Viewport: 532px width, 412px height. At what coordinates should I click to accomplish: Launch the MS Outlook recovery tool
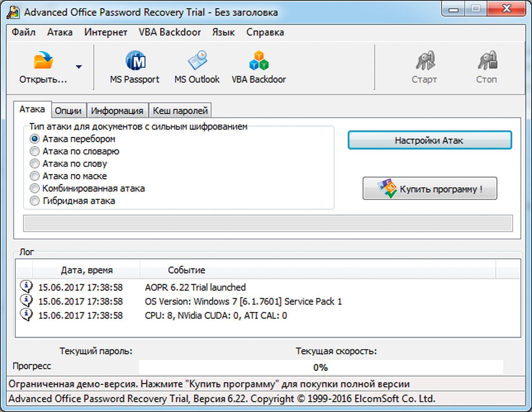197,60
